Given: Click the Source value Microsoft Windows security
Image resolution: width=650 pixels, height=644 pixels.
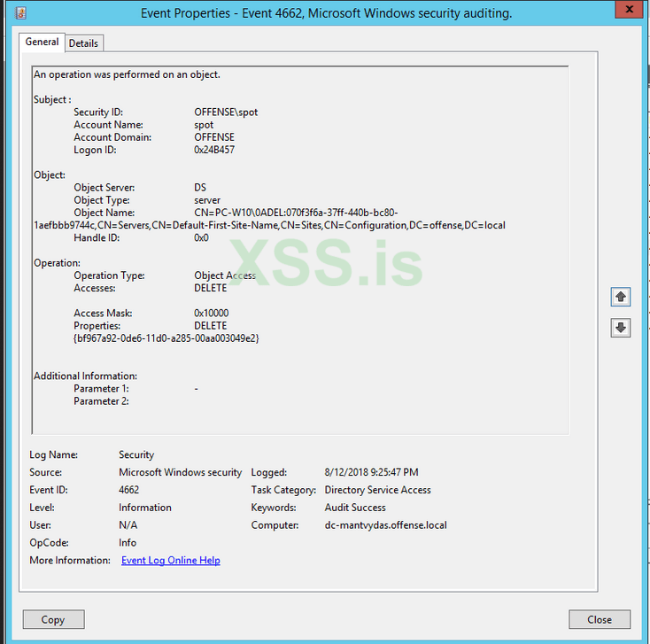Looking at the screenshot, I should 180,472.
